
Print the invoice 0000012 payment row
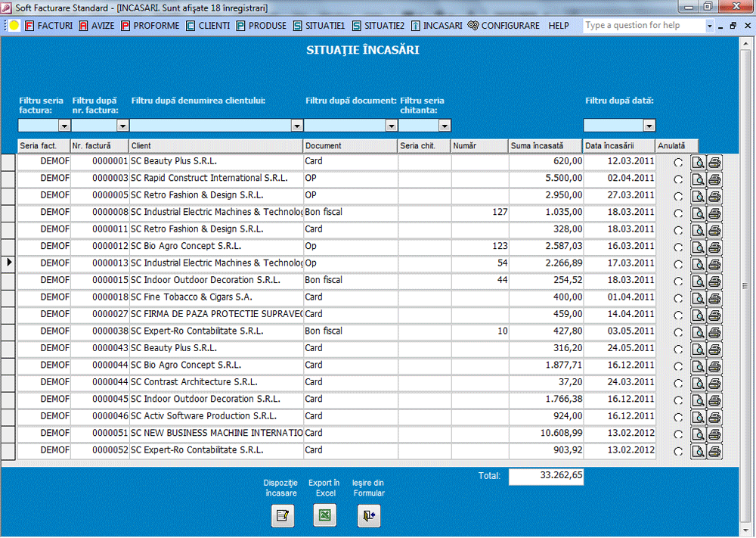(x=714, y=247)
